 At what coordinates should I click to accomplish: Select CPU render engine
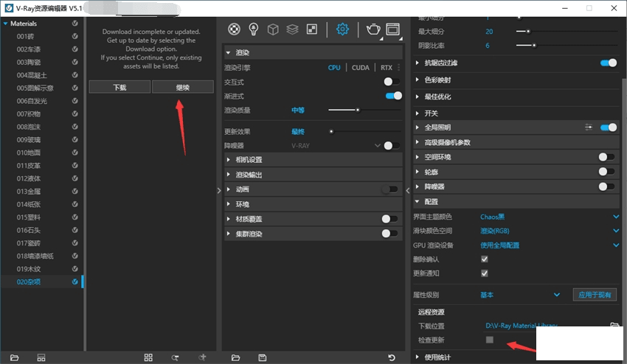point(334,68)
